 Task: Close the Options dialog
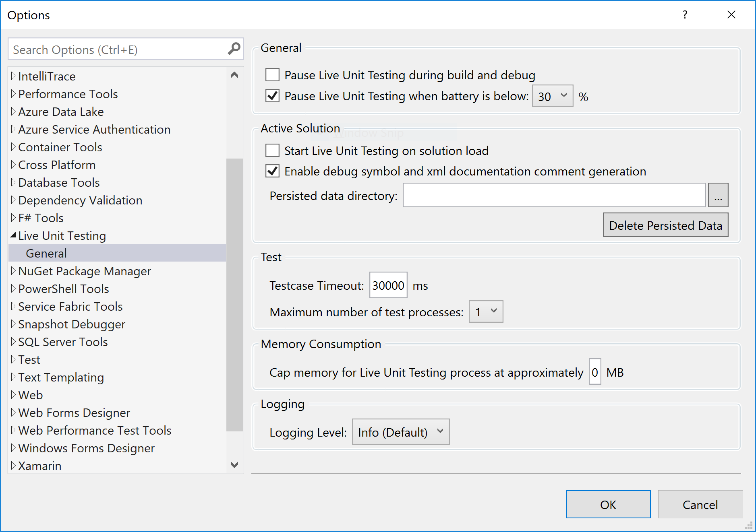point(731,15)
